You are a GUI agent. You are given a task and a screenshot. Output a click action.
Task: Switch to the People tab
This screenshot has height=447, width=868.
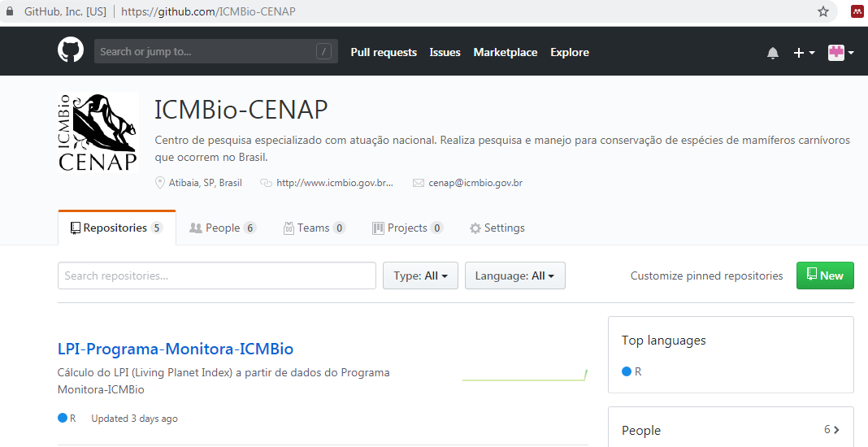coord(223,228)
